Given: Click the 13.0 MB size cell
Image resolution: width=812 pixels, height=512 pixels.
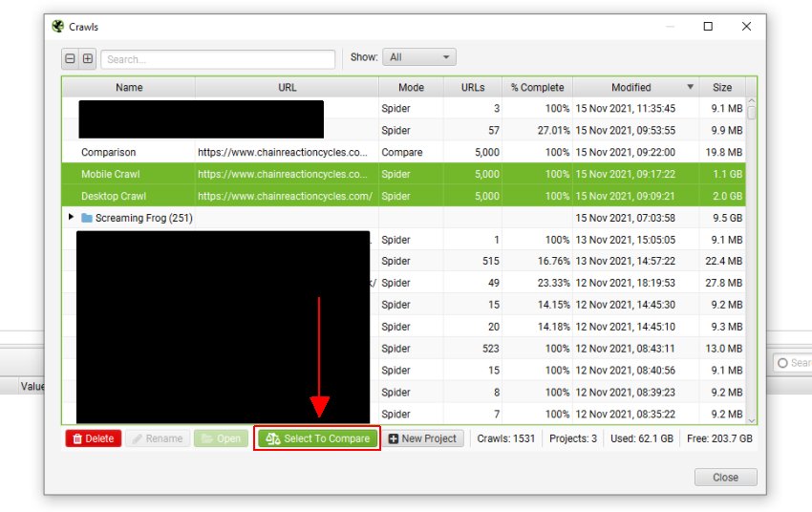Looking at the screenshot, I should (723, 349).
